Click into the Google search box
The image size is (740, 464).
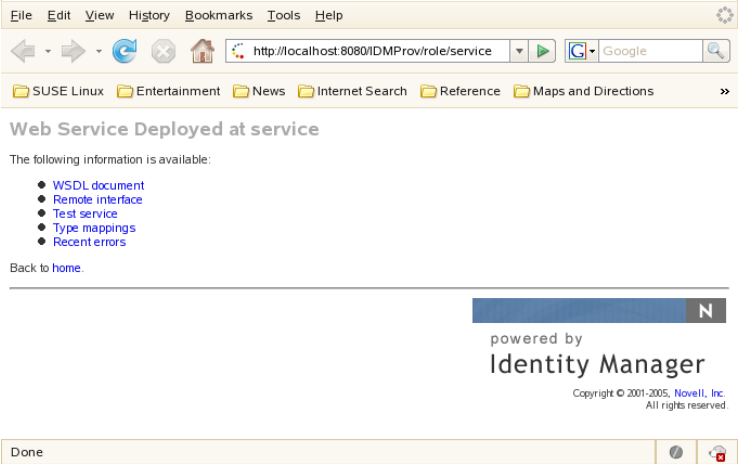pyautogui.click(x=650, y=51)
